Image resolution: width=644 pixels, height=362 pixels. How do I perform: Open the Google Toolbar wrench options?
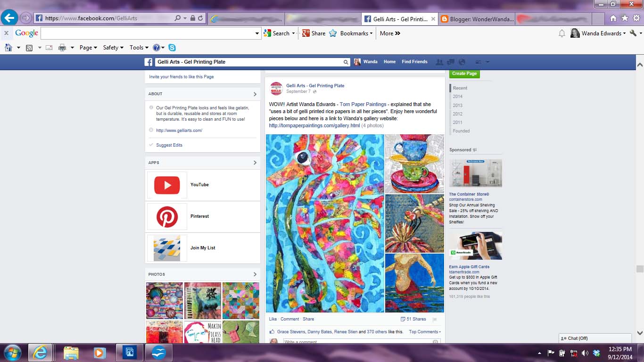tap(633, 33)
